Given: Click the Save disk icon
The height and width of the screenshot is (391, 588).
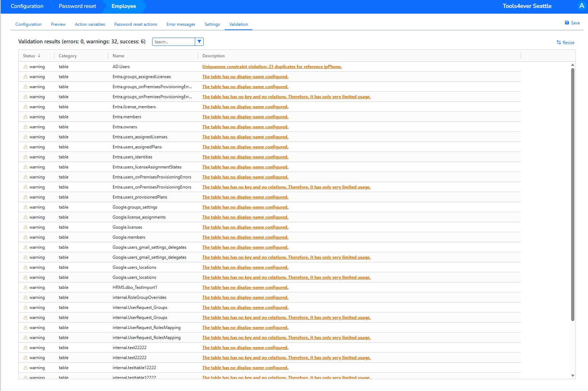Looking at the screenshot, I should [567, 23].
